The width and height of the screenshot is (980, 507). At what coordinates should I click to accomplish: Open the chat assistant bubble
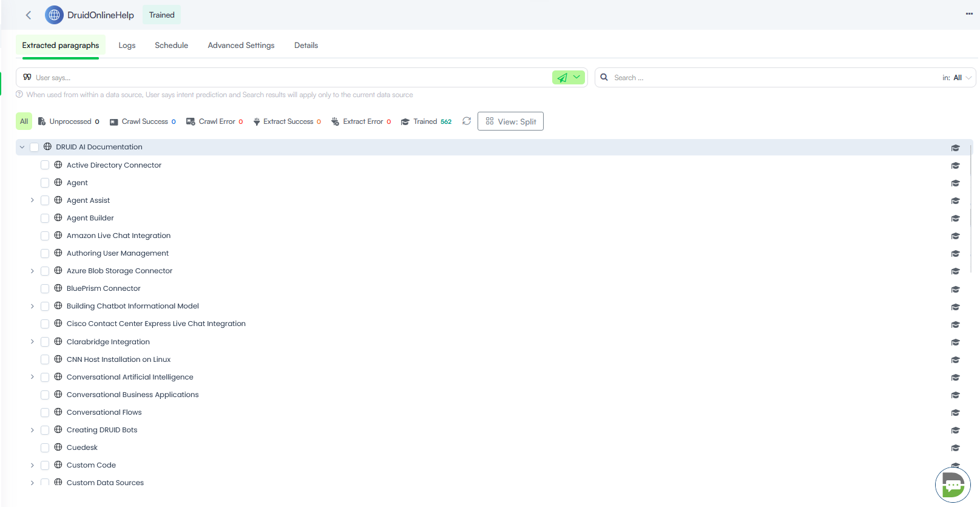tap(953, 485)
